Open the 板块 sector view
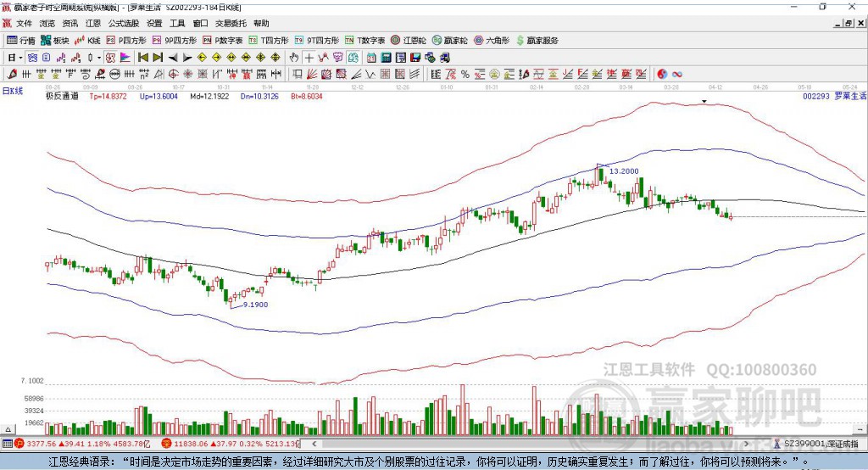 tap(54, 41)
